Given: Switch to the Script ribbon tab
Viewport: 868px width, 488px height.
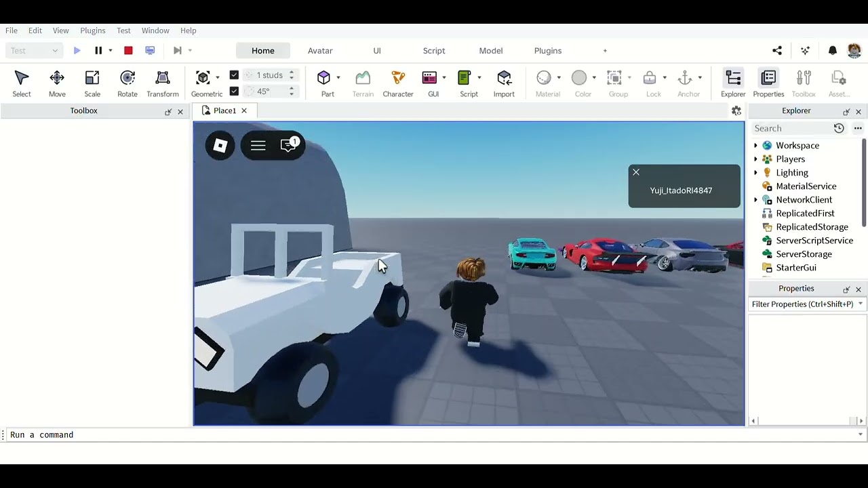Looking at the screenshot, I should [x=434, y=51].
